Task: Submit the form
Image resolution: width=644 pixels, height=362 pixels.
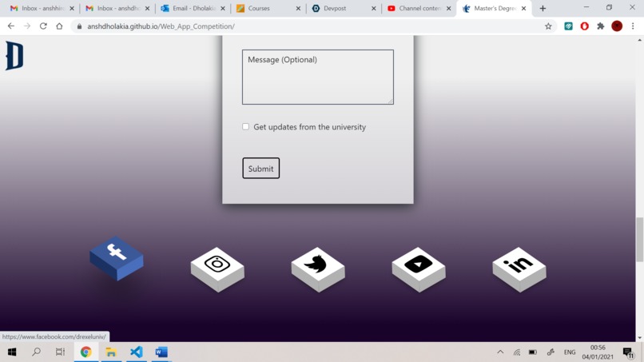Action: point(260,168)
